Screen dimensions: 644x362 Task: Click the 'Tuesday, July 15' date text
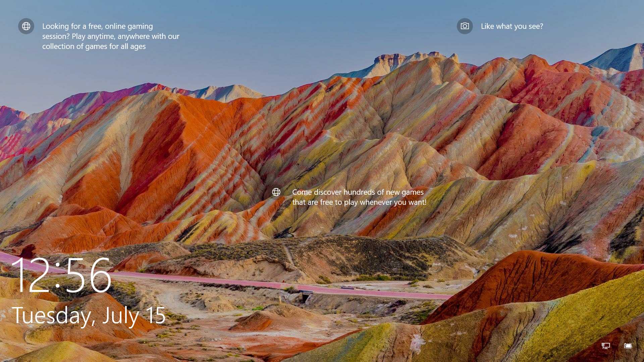tap(89, 316)
